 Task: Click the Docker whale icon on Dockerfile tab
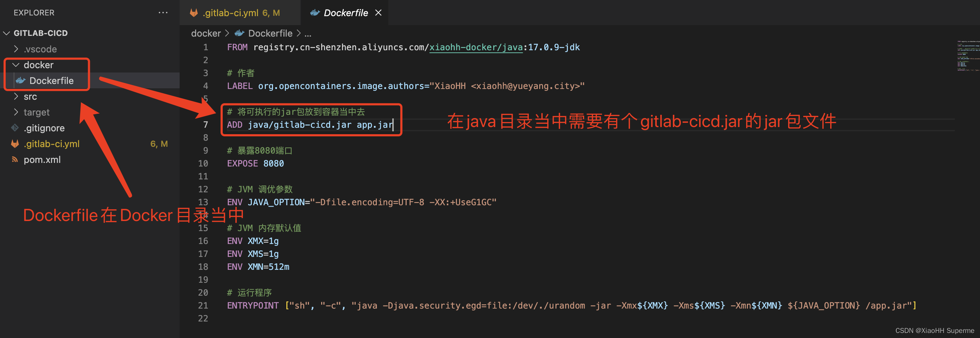click(315, 13)
